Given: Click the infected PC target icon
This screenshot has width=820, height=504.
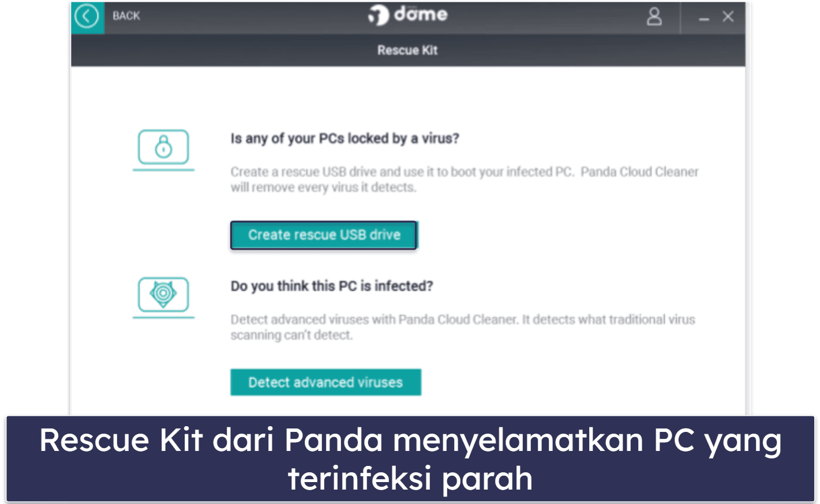Looking at the screenshot, I should [x=163, y=296].
